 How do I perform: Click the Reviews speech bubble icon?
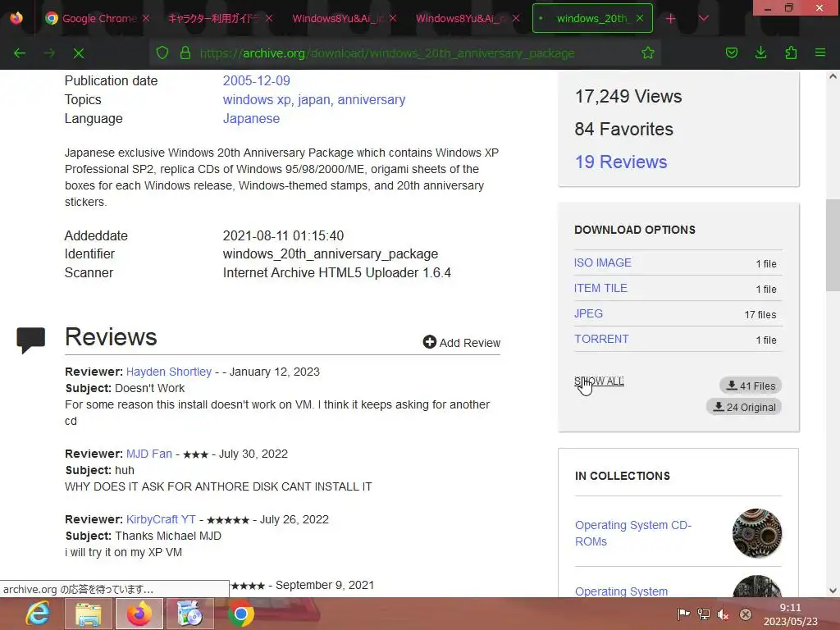(x=30, y=340)
